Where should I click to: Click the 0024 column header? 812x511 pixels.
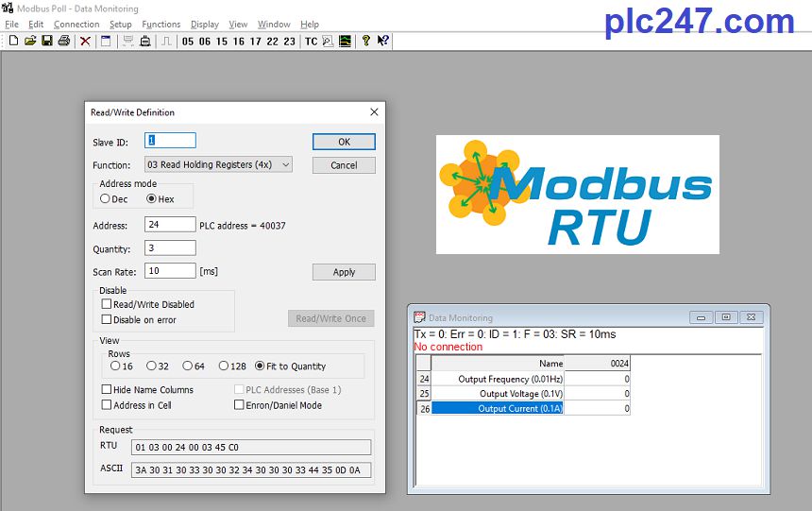[x=597, y=364]
